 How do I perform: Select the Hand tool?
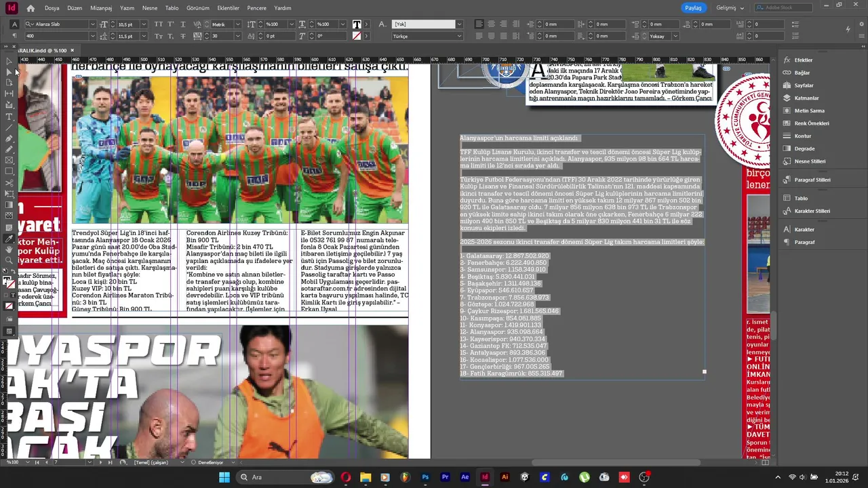[x=9, y=249]
